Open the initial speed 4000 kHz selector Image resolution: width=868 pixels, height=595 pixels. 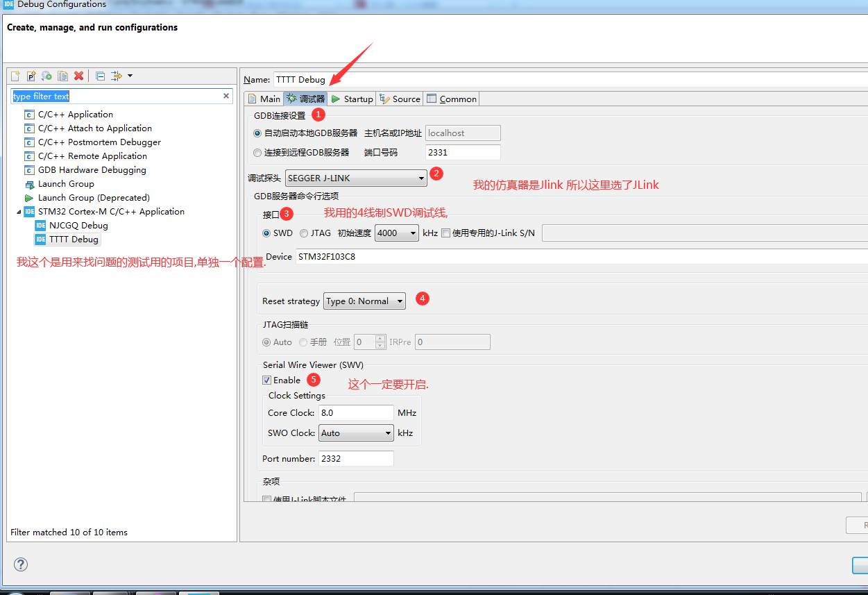(x=396, y=233)
